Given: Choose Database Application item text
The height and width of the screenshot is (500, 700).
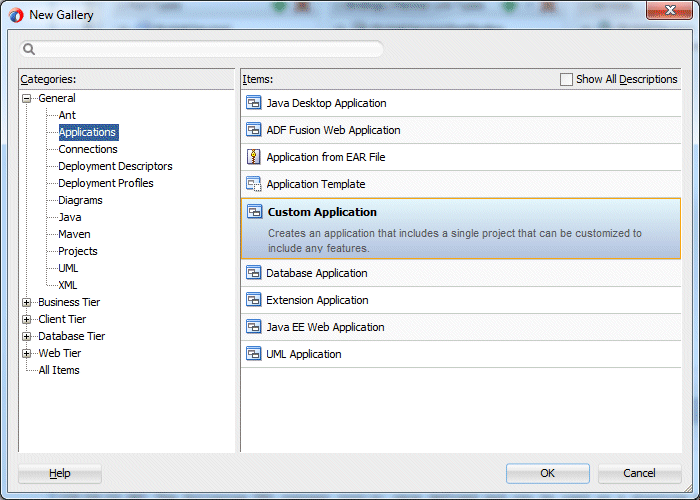Looking at the screenshot, I should tap(317, 273).
